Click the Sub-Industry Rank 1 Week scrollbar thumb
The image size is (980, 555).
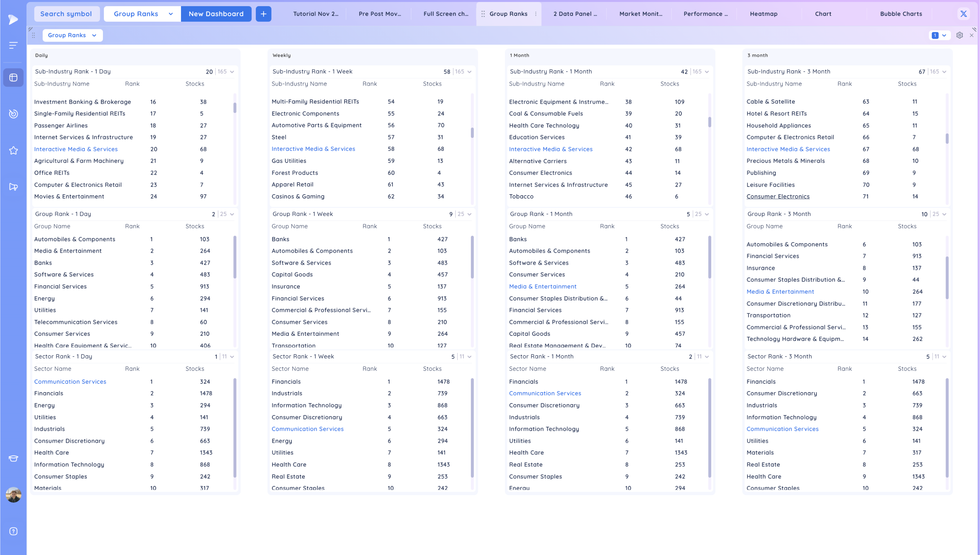pos(472,133)
